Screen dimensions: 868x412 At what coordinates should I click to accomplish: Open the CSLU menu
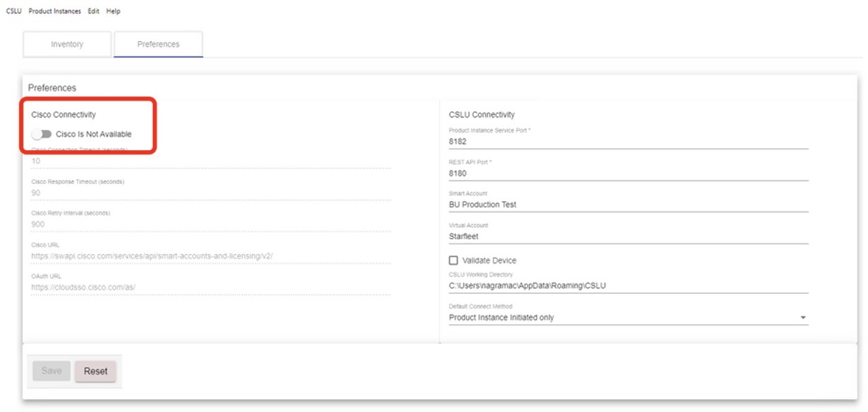(x=13, y=11)
